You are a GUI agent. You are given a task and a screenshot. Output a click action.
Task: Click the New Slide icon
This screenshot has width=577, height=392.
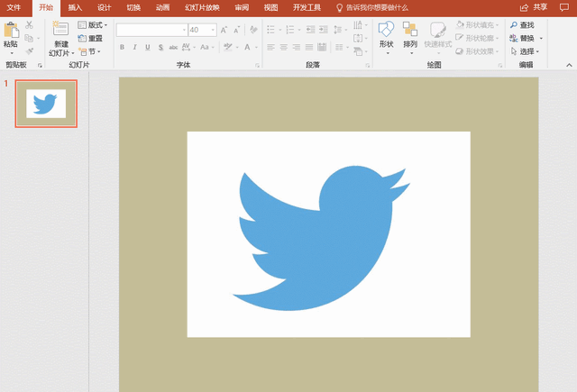tap(60, 29)
